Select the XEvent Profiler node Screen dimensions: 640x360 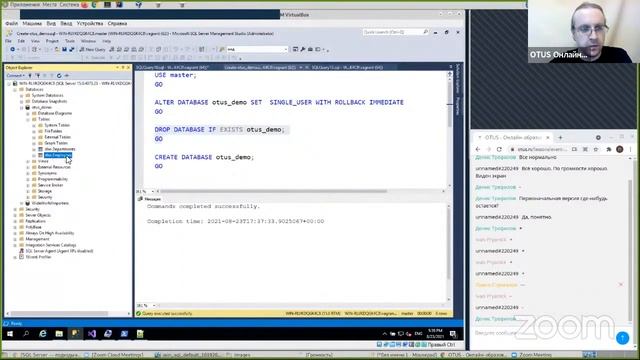(38, 257)
